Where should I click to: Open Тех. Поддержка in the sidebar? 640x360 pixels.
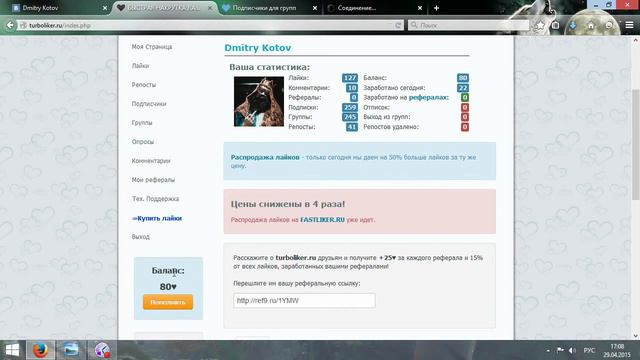[155, 199]
